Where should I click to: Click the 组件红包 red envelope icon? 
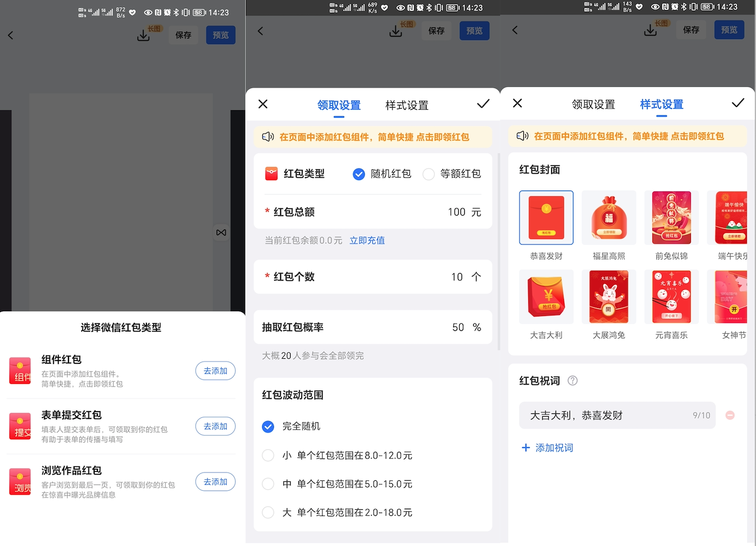pos(20,371)
